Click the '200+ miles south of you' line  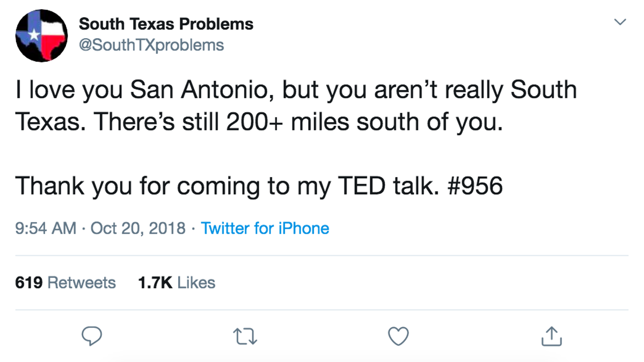[x=259, y=123]
